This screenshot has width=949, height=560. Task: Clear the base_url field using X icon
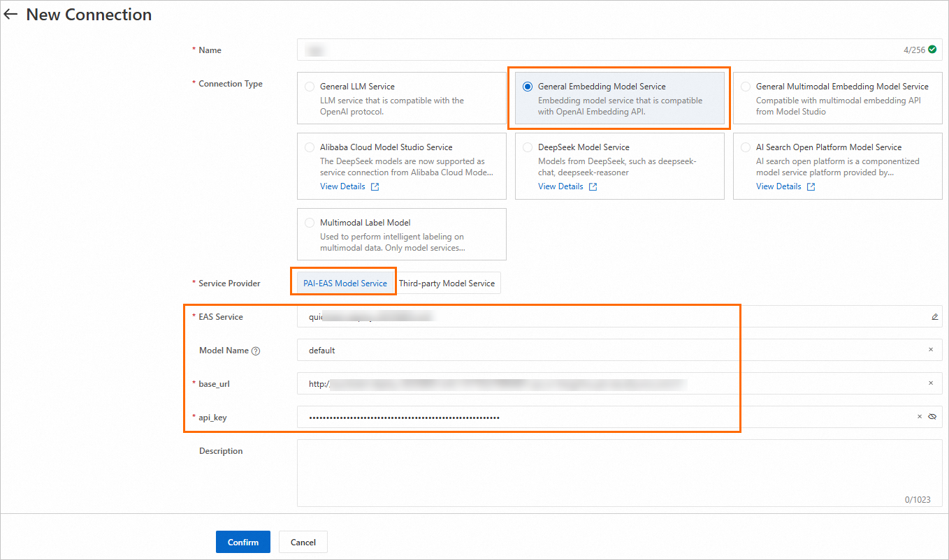(x=930, y=383)
